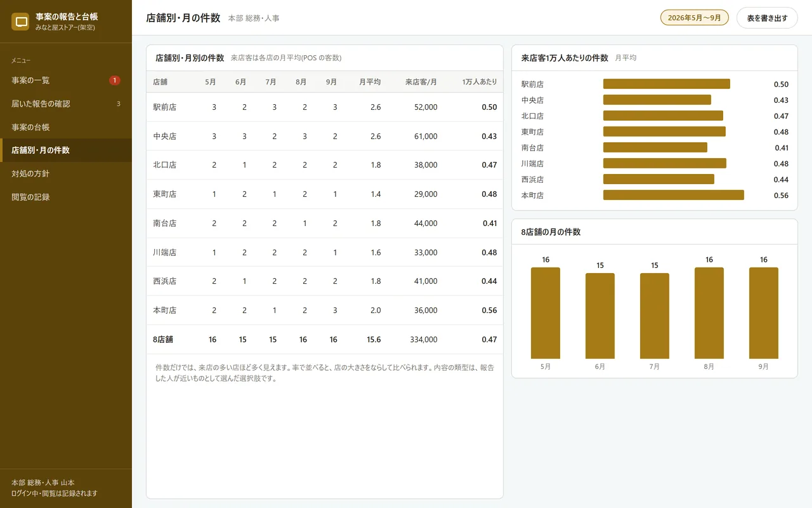Image resolution: width=812 pixels, height=508 pixels.
Task: Click the 15.6 monthly average total cell
Action: [x=374, y=340]
